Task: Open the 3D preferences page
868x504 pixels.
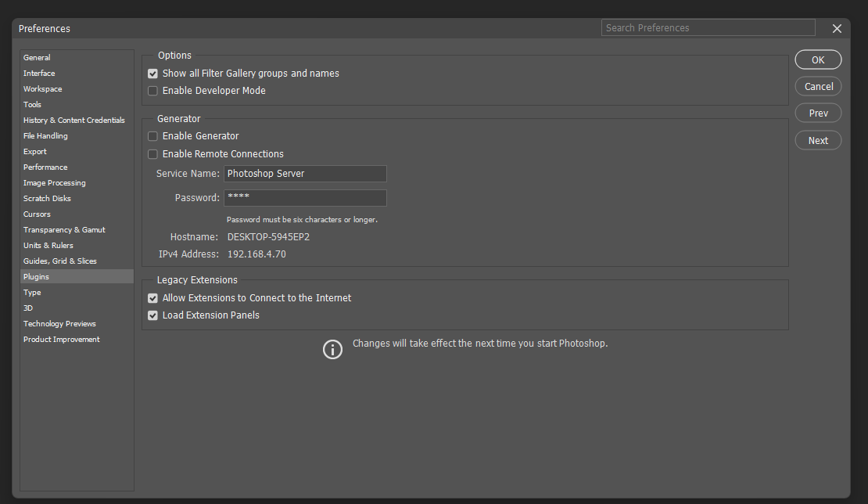Action: click(x=28, y=308)
